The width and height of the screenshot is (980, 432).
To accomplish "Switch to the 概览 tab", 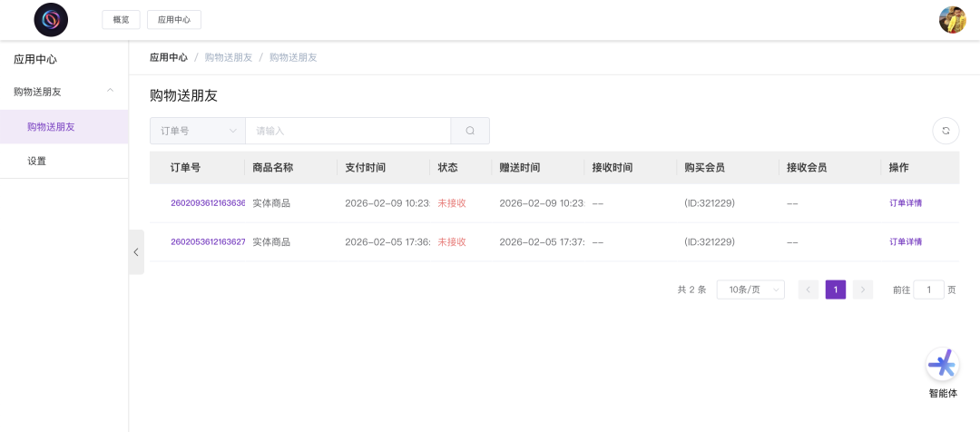I will (x=121, y=19).
